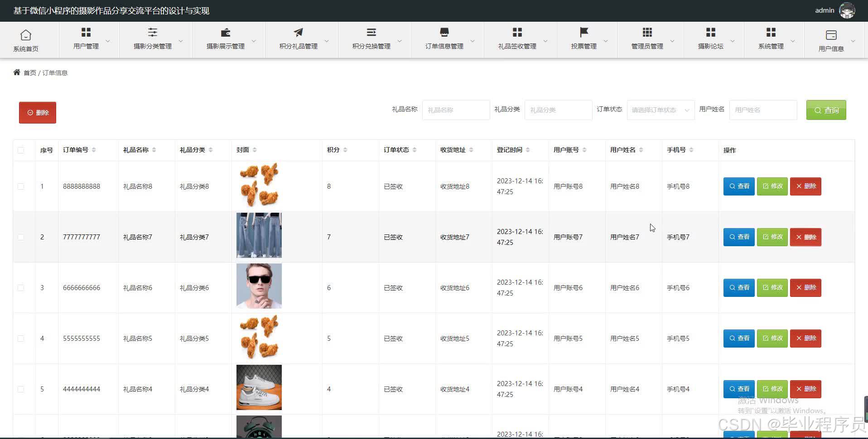868x439 pixels.
Task: Click the 礼品签收管理 grid icon
Action: click(x=517, y=32)
